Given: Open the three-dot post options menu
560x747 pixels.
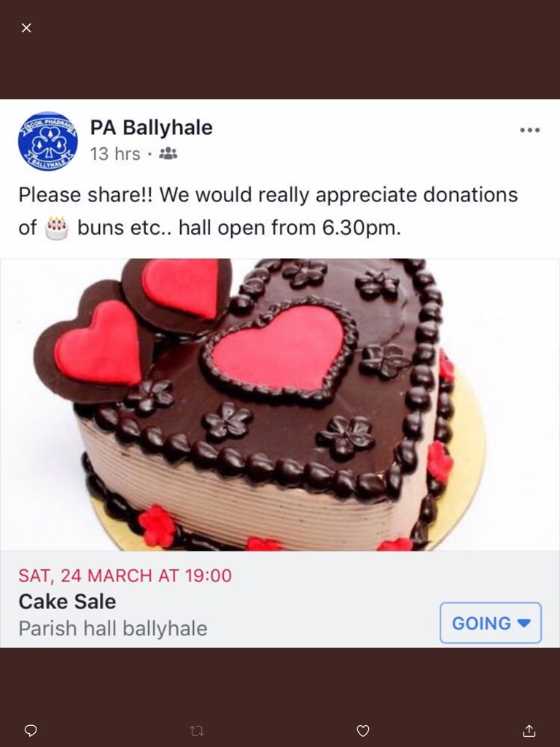Looking at the screenshot, I should point(530,130).
